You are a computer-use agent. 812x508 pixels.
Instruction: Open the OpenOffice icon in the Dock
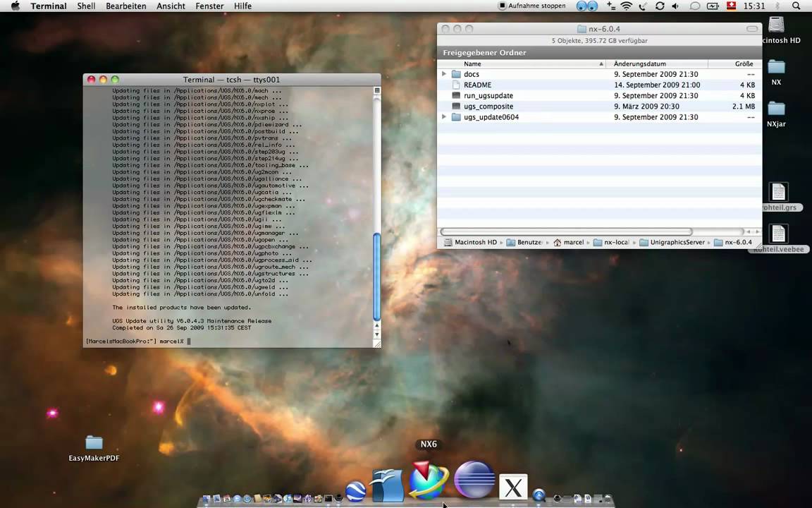point(388,485)
